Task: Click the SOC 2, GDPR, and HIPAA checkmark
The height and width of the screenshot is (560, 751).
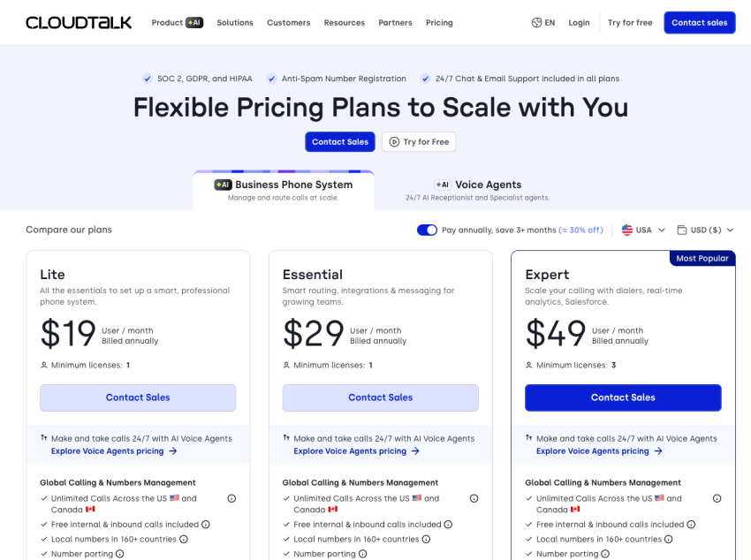Action: click(148, 79)
